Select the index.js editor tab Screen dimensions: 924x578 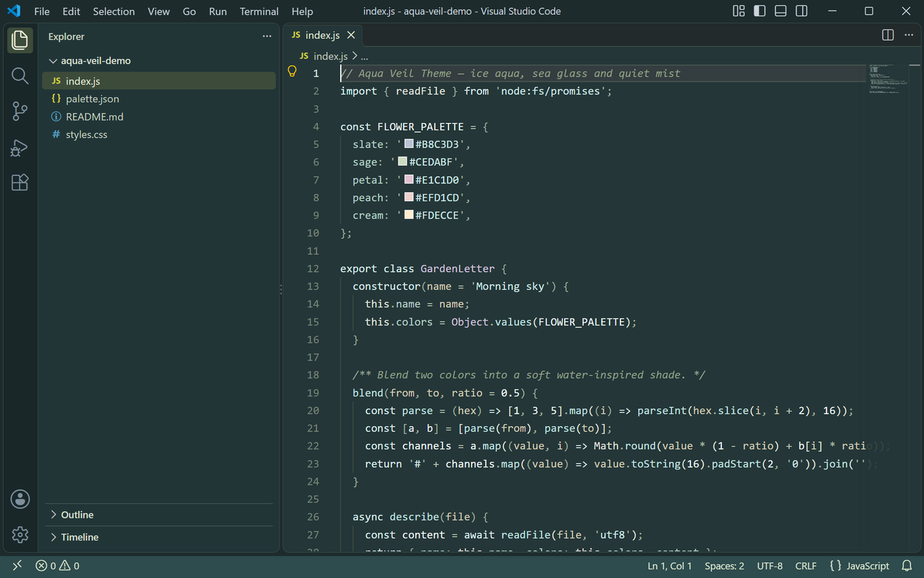coord(323,35)
